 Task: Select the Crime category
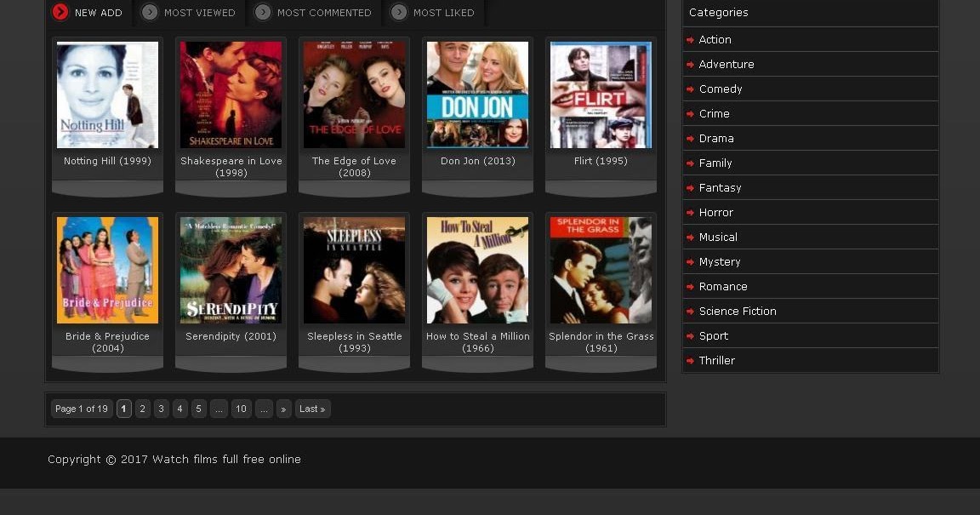715,114
